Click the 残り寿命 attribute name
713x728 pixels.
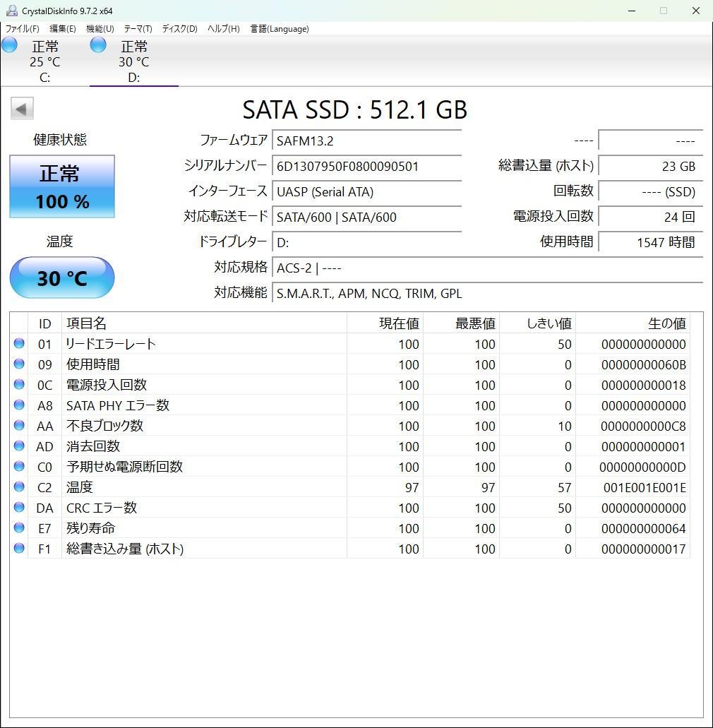[x=90, y=528]
